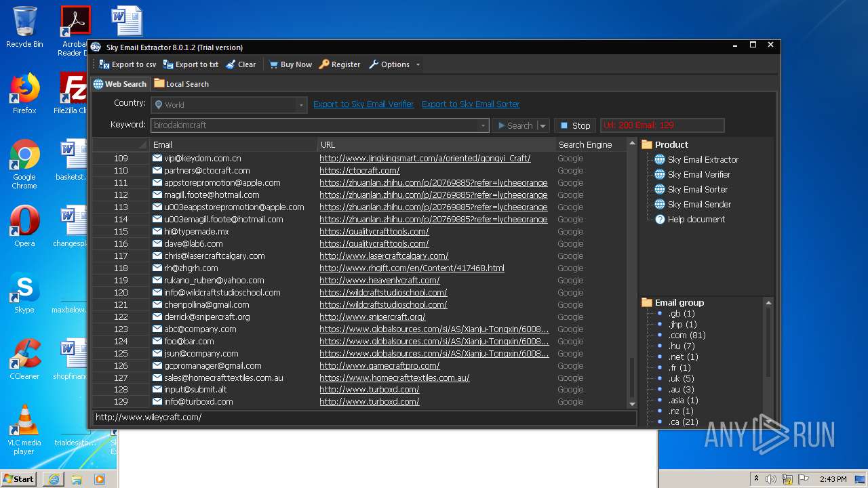The height and width of the screenshot is (488, 868).
Task: Open Buy Now from the cart icon
Action: [290, 64]
